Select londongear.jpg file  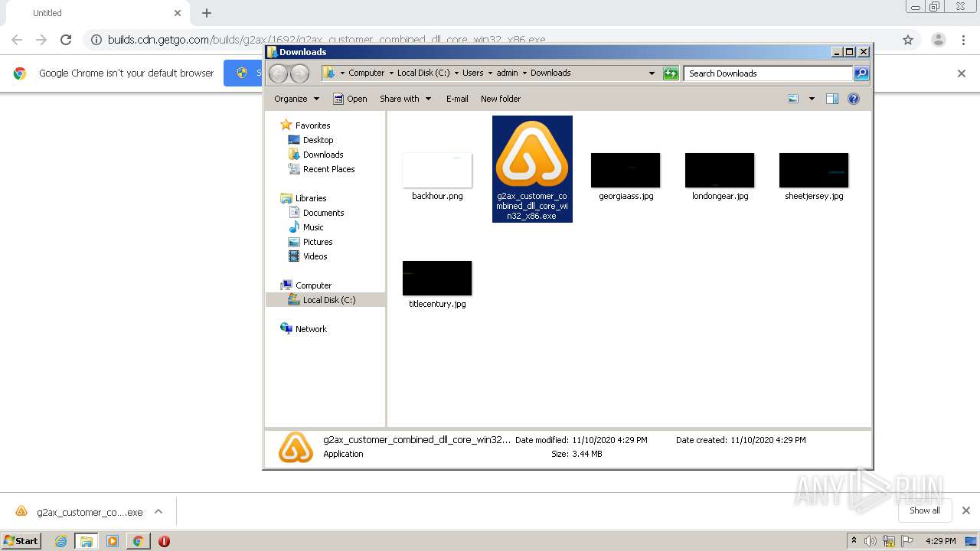point(720,175)
